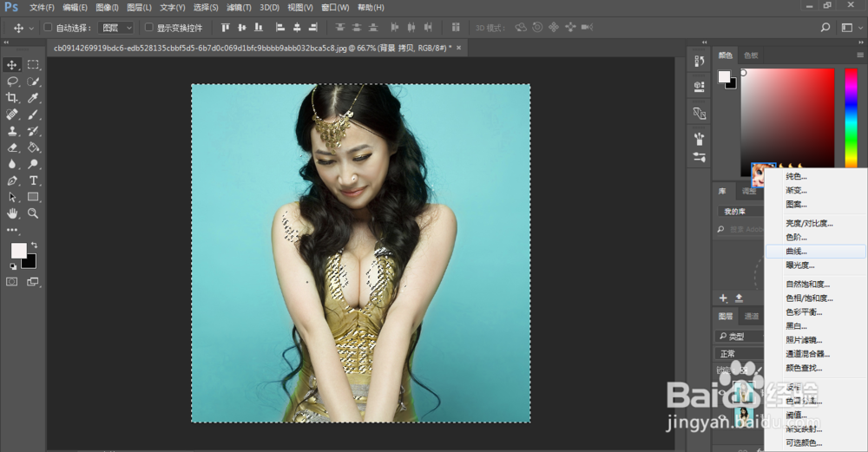
Task: Select the Eyedropper tool
Action: [33, 98]
